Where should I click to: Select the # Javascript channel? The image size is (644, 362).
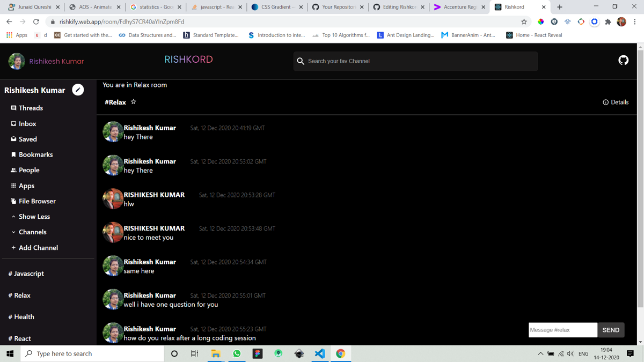pos(26,274)
